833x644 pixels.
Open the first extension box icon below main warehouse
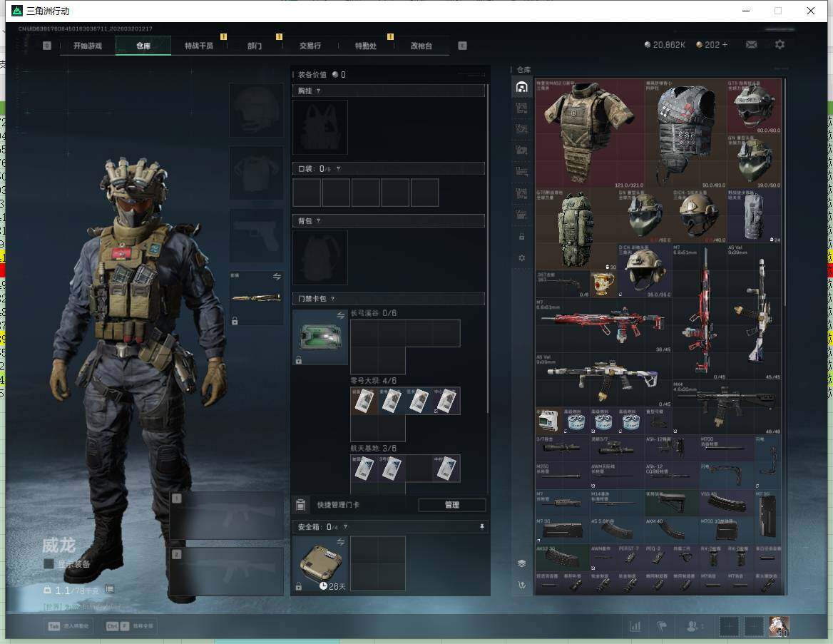click(521, 108)
